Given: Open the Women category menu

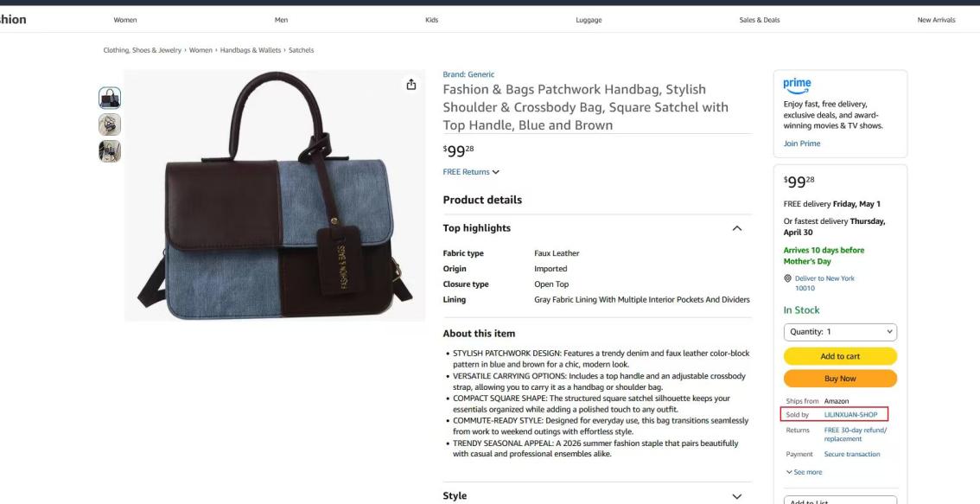Looking at the screenshot, I should 125,20.
